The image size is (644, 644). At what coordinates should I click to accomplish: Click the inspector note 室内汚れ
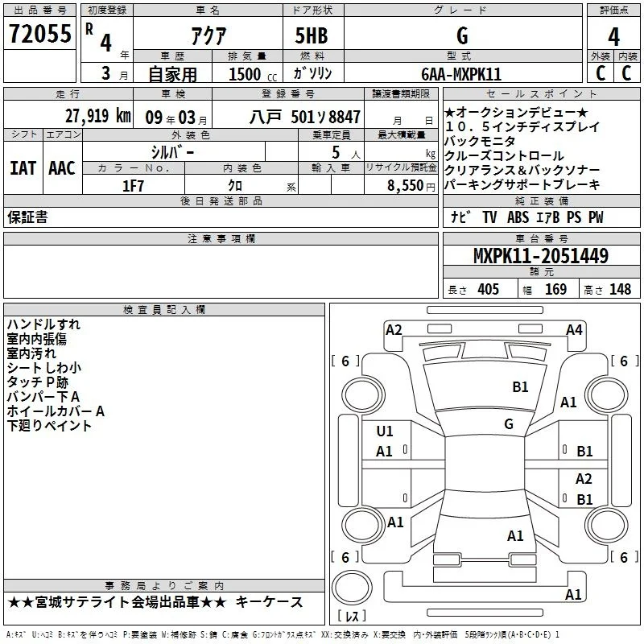pos(31,353)
